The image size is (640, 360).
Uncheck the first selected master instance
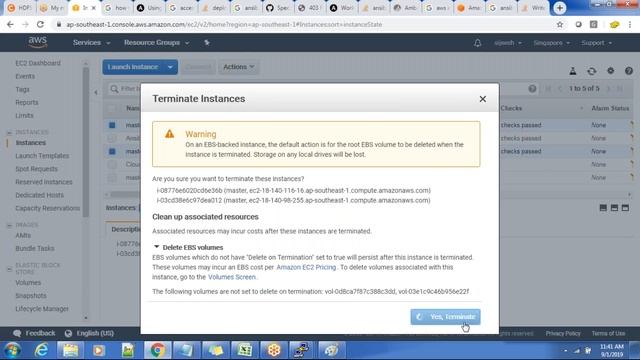112,125
